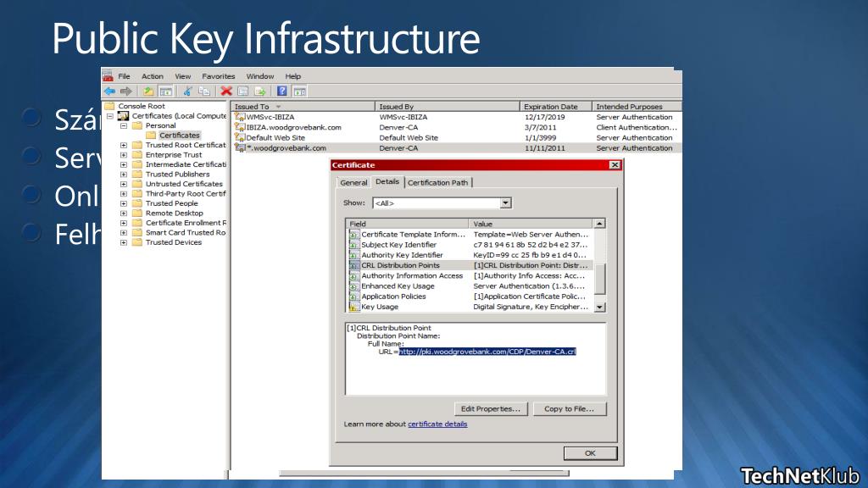Click the Cut scissors toolbar icon
This screenshot has height=488, width=868.
click(187, 91)
